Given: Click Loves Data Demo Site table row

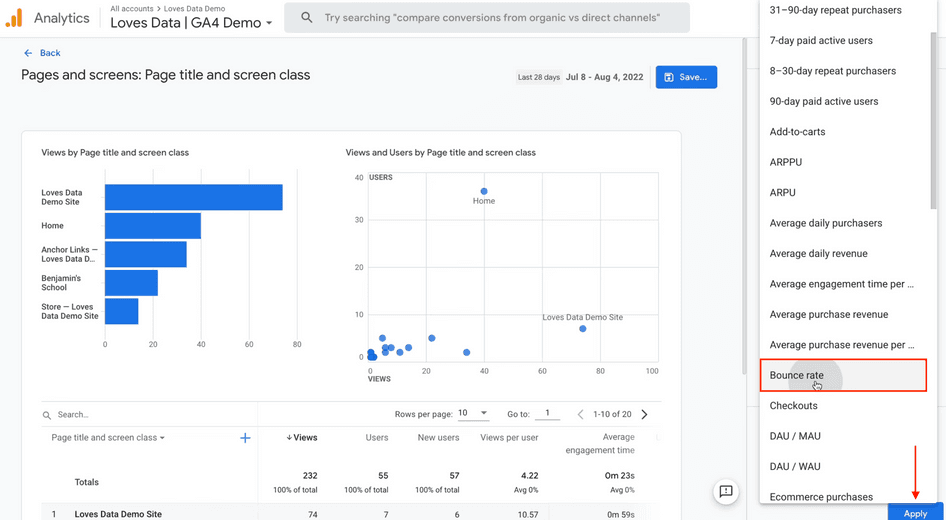Looking at the screenshot, I should click(351, 513).
